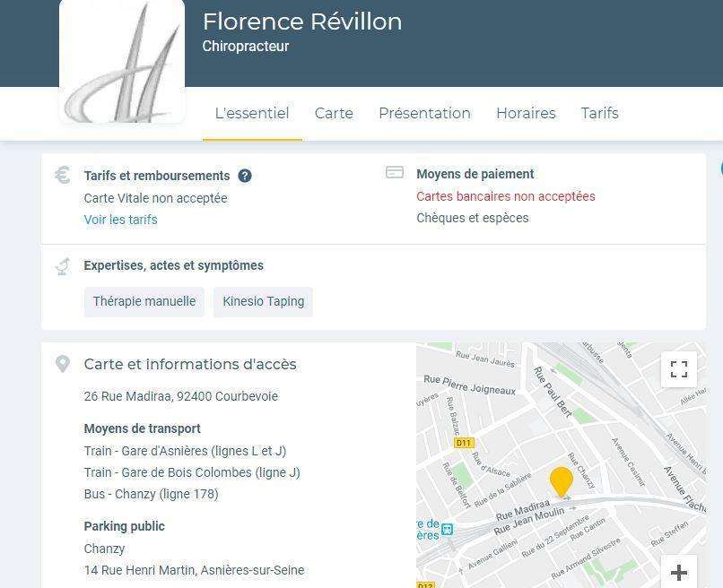This screenshot has height=588, width=723.
Task: Click the address 26 Rue Madiraa Courbevoie
Action: click(x=181, y=396)
